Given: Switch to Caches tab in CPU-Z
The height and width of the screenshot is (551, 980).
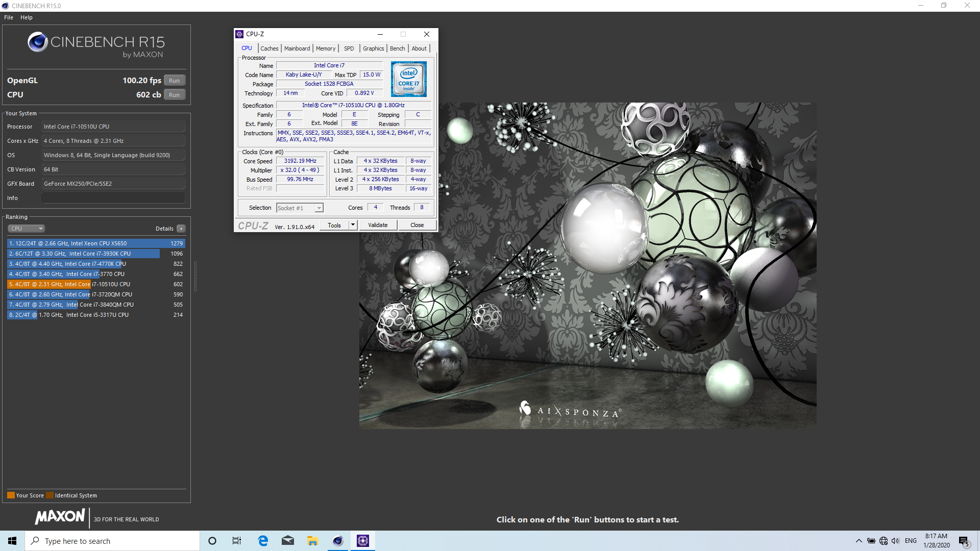Looking at the screenshot, I should coord(269,48).
